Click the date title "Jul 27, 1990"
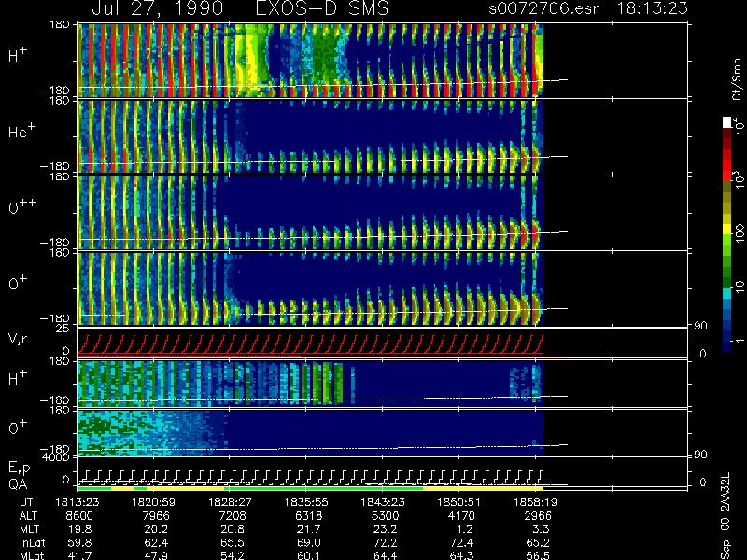The width and height of the screenshot is (747, 560). 157,8
